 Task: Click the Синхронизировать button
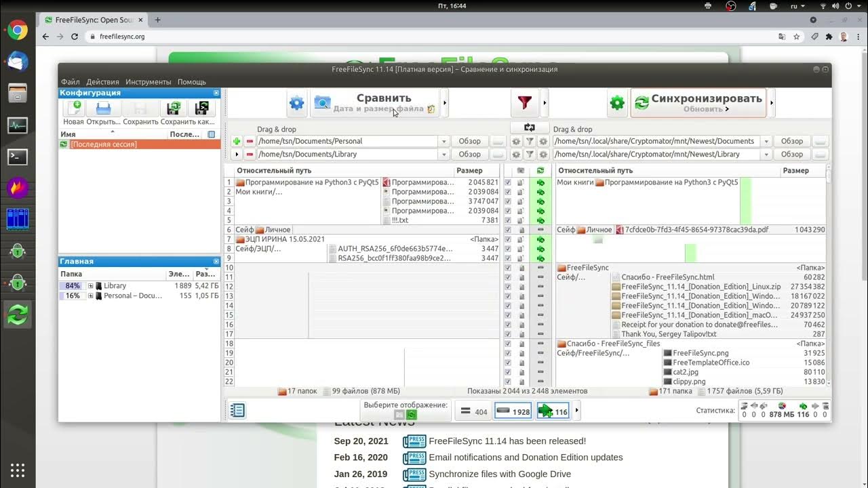pyautogui.click(x=698, y=103)
